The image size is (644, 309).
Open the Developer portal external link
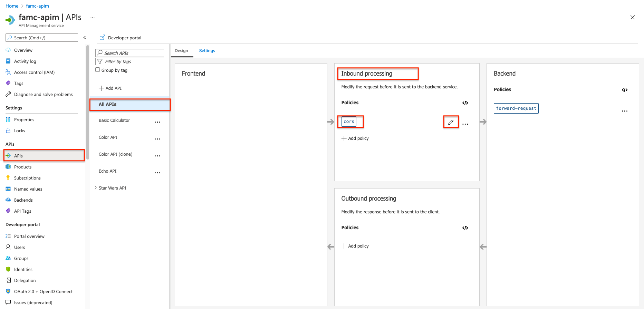tap(121, 38)
